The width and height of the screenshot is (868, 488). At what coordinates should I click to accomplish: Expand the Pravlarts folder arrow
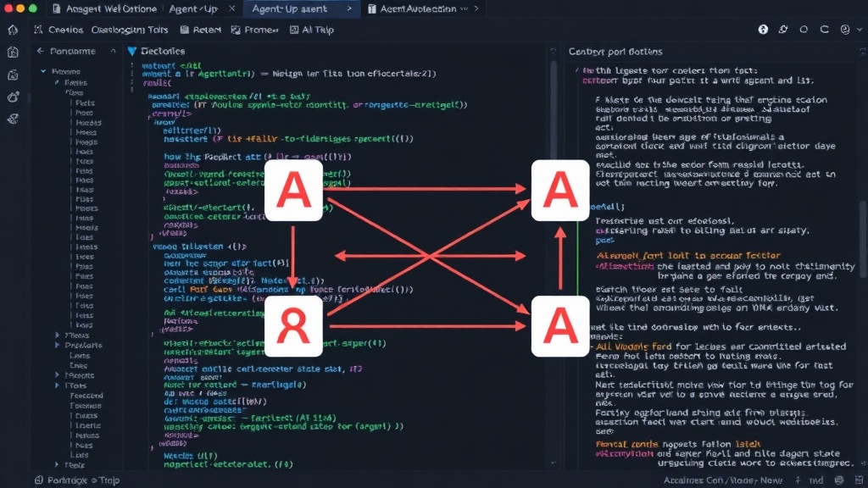(57, 346)
